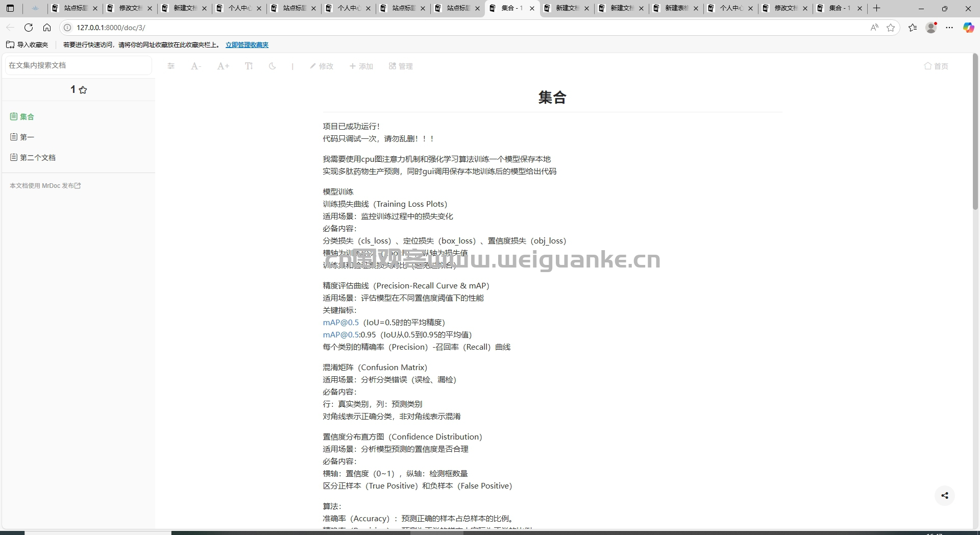Click the floating share button
Image resolution: width=980 pixels, height=535 pixels.
(945, 495)
